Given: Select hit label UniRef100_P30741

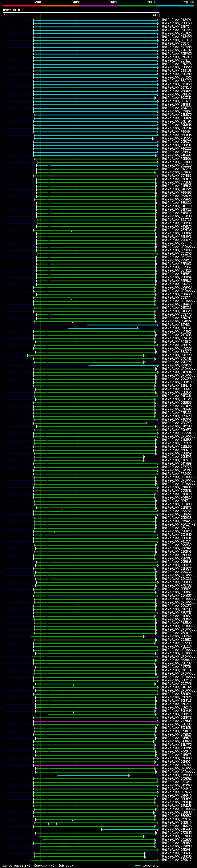Looking at the screenshot, I should pyautogui.click(x=176, y=765).
